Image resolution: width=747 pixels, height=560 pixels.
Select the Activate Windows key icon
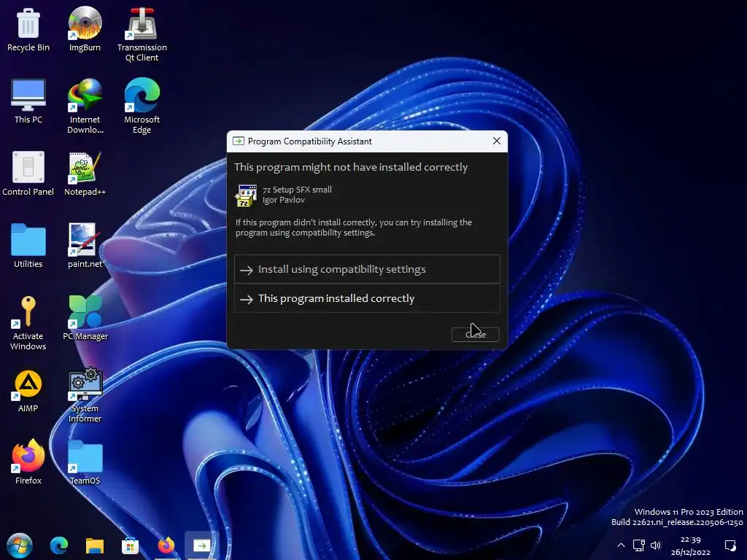coord(28,323)
